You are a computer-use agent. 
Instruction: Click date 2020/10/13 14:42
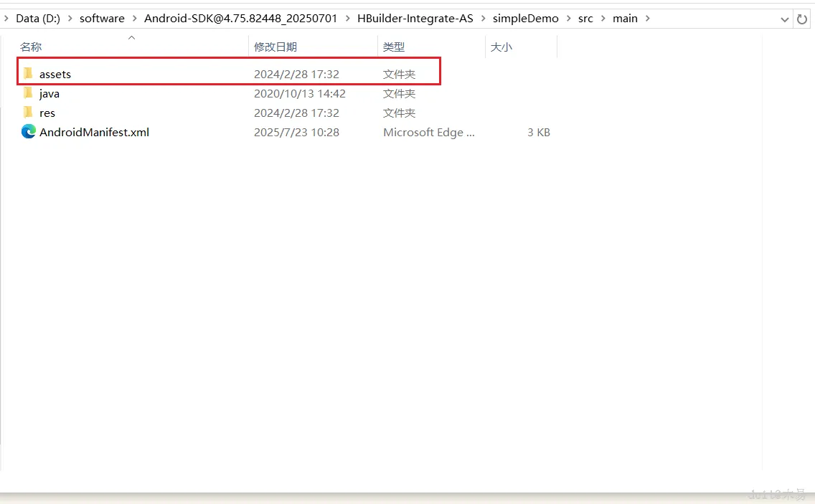pos(299,93)
